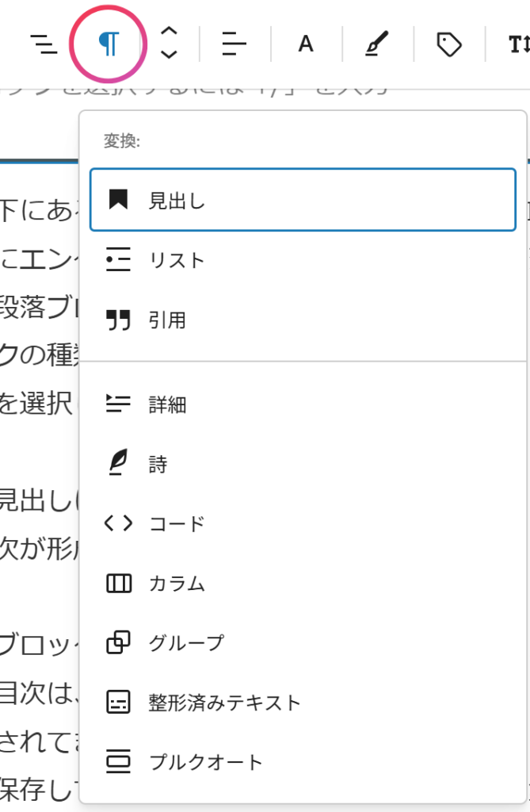
Task: Click the bookmark icon beside 見出し
Action: click(118, 200)
